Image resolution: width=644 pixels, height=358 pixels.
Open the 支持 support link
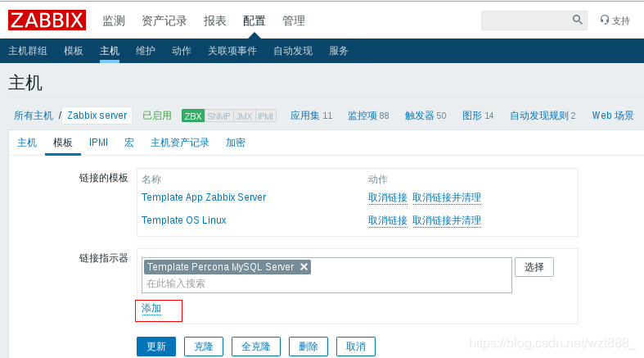[615, 20]
